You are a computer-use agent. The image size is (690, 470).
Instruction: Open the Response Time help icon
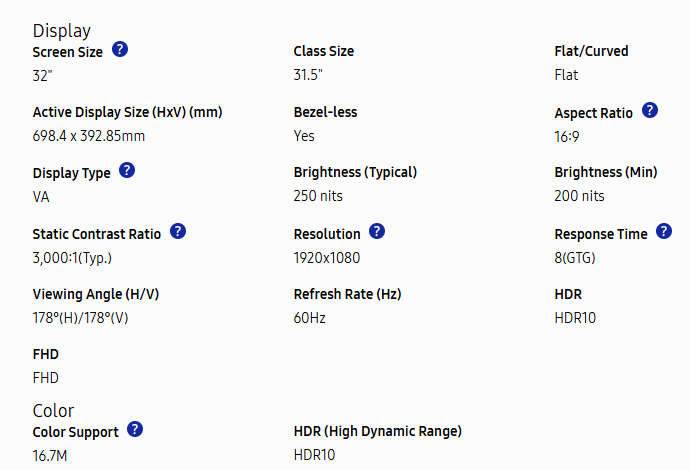(x=665, y=232)
